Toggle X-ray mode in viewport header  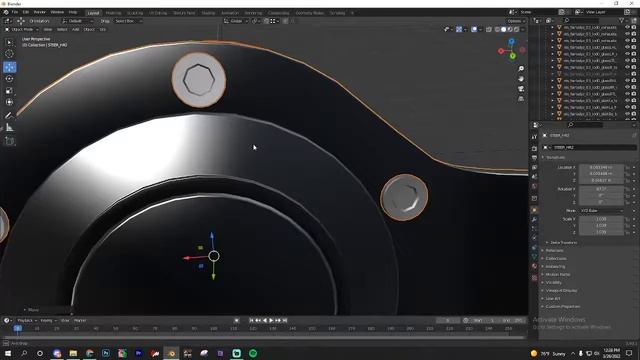click(489, 29)
